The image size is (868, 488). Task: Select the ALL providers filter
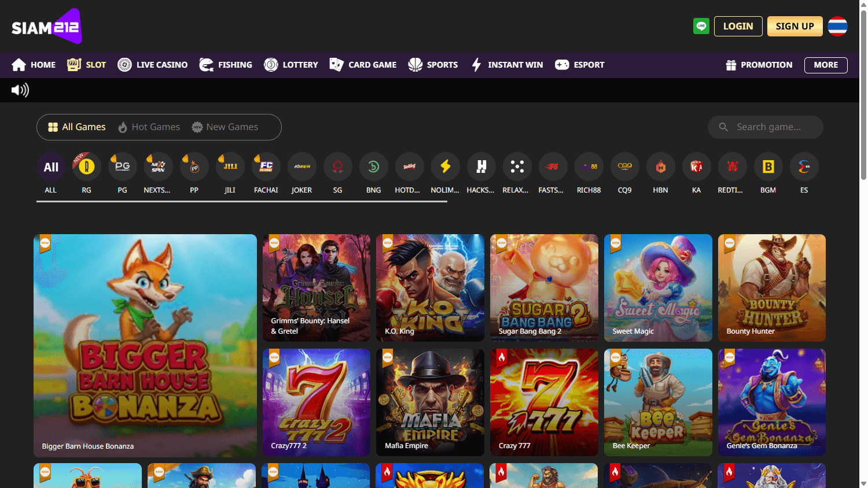click(50, 166)
